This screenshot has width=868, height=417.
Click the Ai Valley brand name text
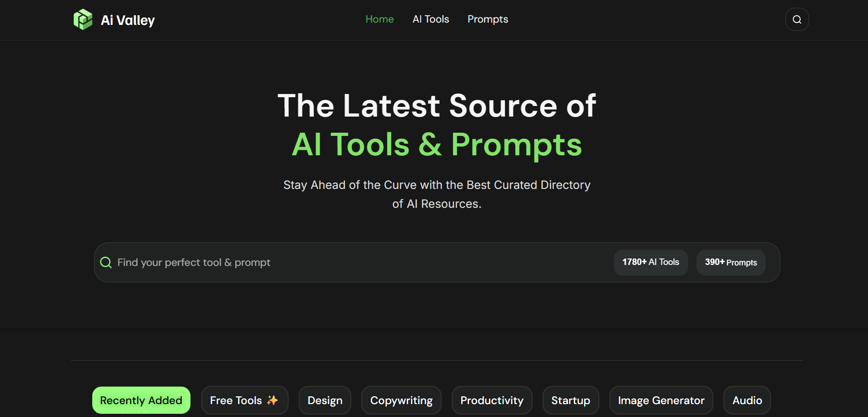click(128, 20)
